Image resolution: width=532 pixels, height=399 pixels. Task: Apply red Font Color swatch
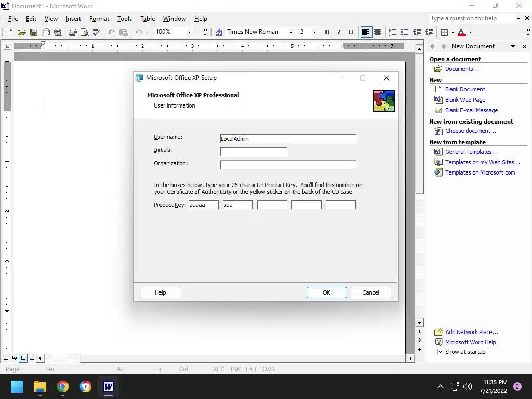click(461, 32)
